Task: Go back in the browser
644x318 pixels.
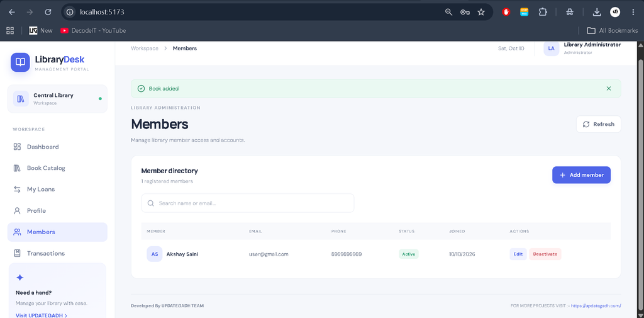Action: (12, 13)
